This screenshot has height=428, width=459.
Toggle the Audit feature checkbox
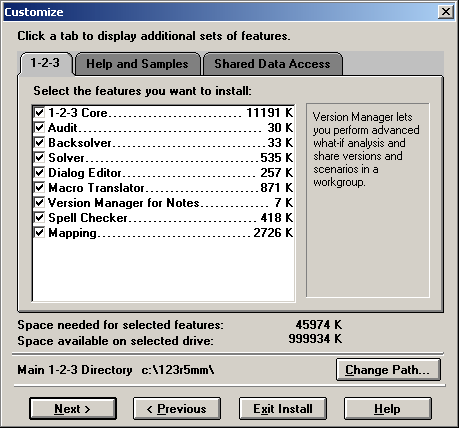click(x=39, y=127)
